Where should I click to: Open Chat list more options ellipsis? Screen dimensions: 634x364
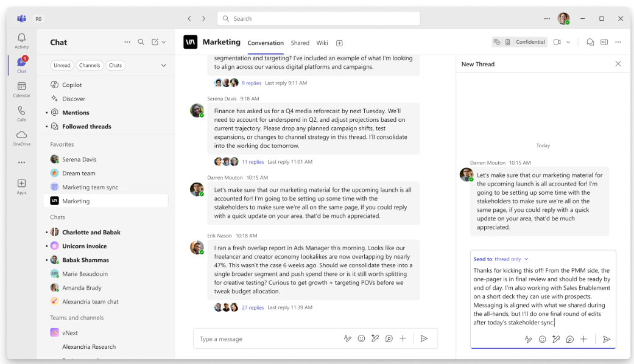(x=127, y=42)
